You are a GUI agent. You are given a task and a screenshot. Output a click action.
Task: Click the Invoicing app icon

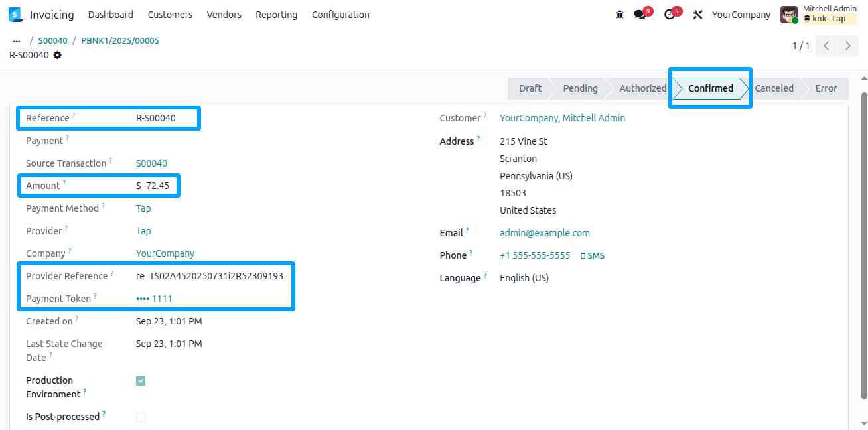point(15,14)
